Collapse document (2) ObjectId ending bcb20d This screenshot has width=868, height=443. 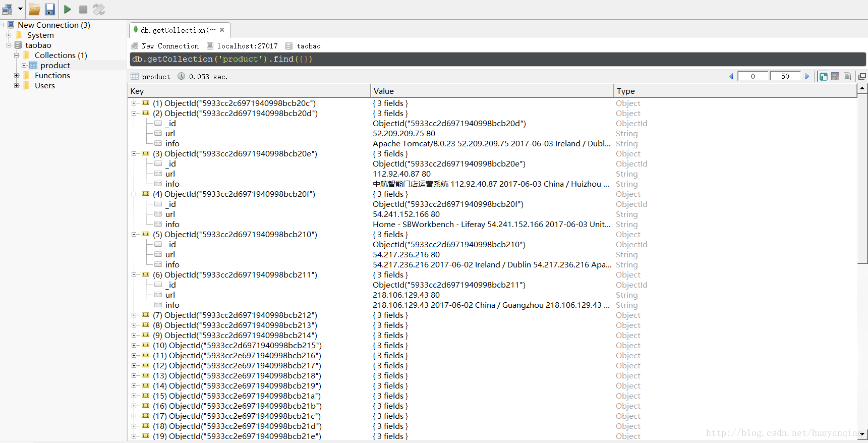click(x=134, y=113)
